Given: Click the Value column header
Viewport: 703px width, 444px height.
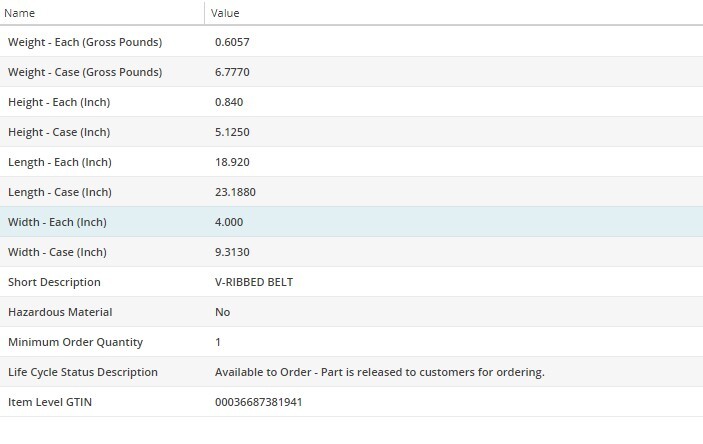Looking at the screenshot, I should [x=225, y=13].
